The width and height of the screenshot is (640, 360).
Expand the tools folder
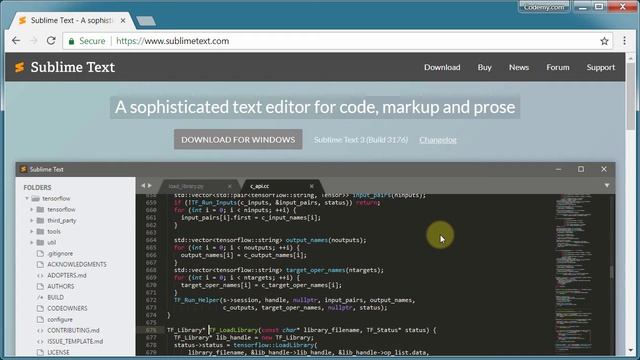[32, 231]
